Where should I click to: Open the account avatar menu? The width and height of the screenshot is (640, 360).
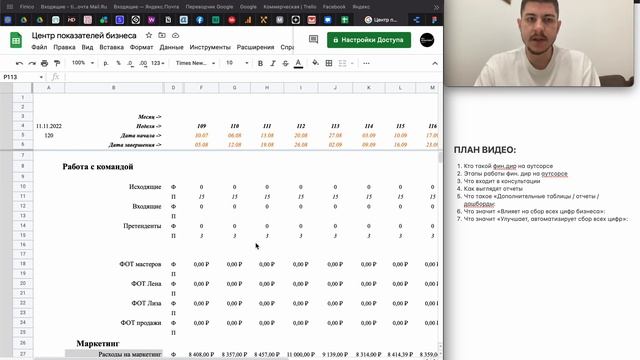427,40
